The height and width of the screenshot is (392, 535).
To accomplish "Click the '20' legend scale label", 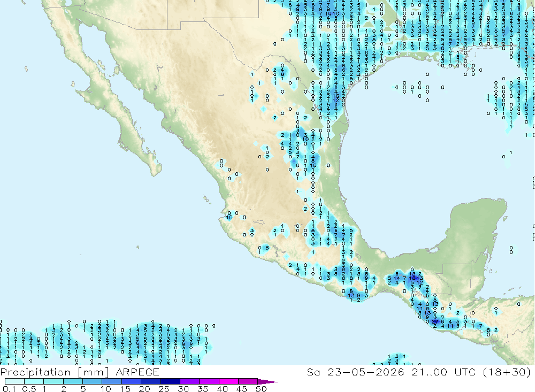I will (144, 389).
